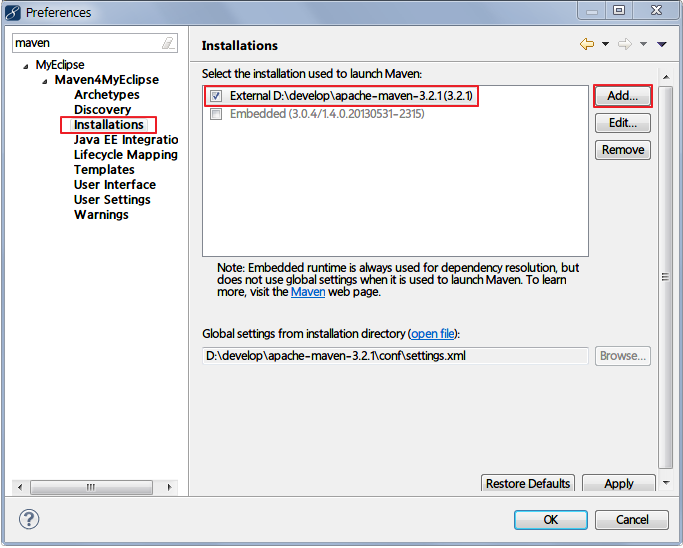Click the right panel scroll down arrow
683x548 pixels.
coord(666,482)
